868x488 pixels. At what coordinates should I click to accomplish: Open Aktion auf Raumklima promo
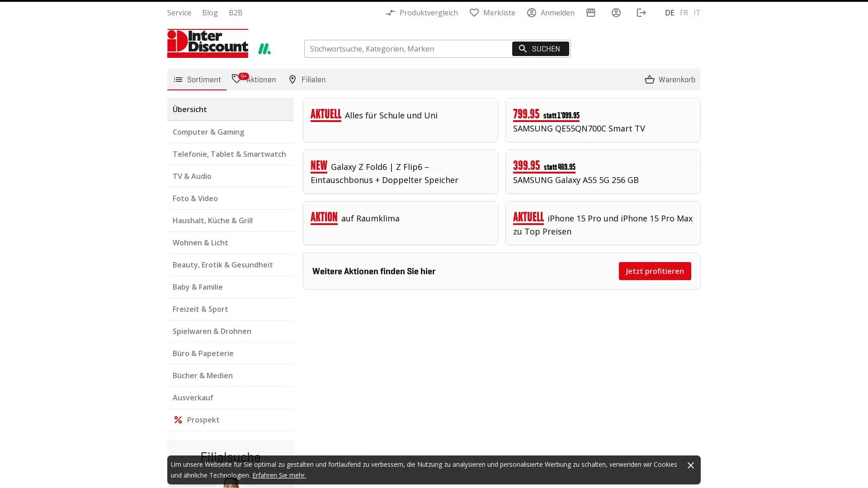tap(401, 223)
